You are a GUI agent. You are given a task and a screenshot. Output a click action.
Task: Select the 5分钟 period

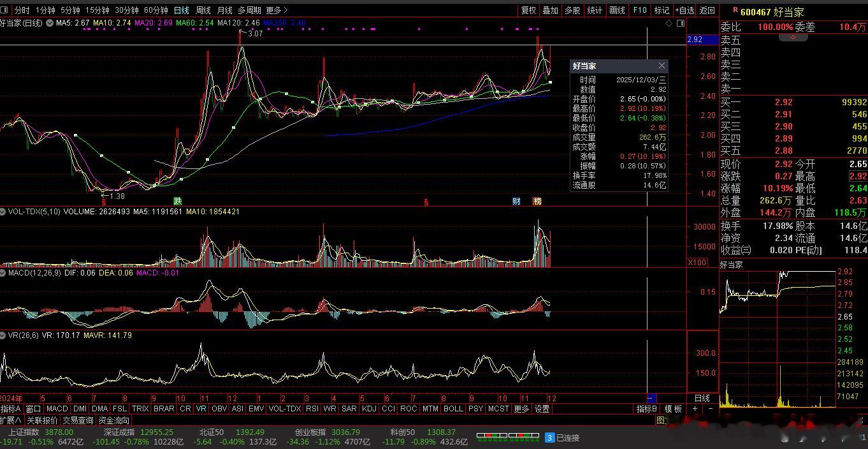(70, 10)
